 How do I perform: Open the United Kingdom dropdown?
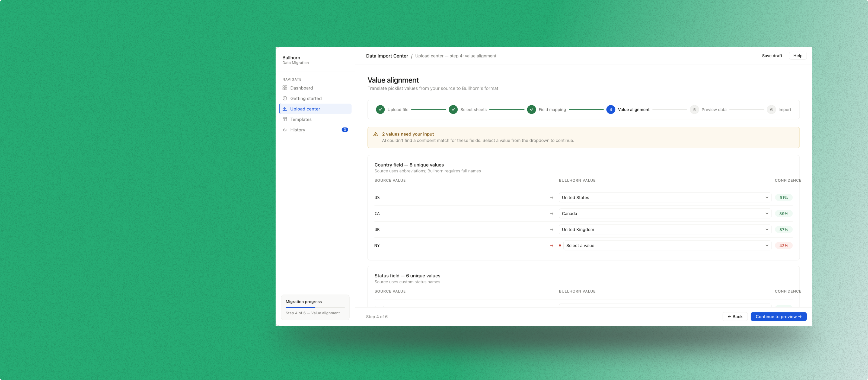click(x=665, y=230)
